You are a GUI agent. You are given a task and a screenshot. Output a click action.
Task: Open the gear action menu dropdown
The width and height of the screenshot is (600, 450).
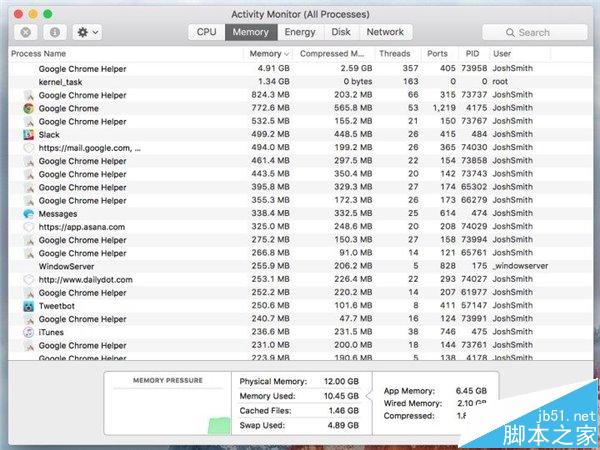85,32
